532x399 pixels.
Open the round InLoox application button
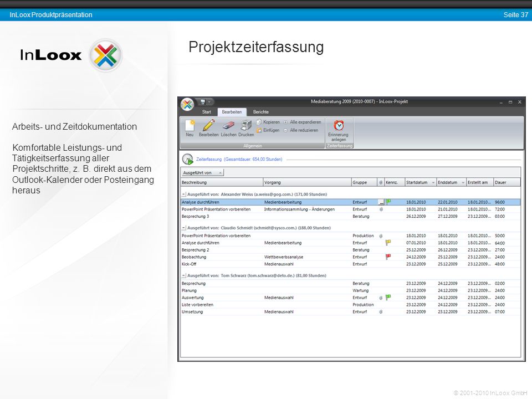click(x=187, y=105)
